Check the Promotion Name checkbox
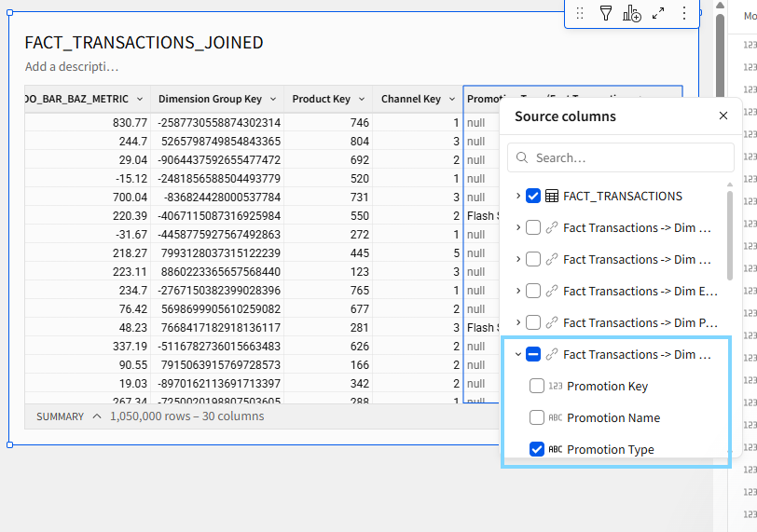Image resolution: width=757 pixels, height=532 pixels. 537,417
